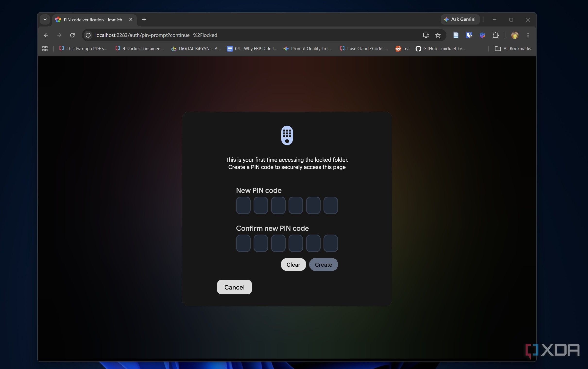The width and height of the screenshot is (588, 369).
Task: Click the shield lock extension icon
Action: click(469, 35)
